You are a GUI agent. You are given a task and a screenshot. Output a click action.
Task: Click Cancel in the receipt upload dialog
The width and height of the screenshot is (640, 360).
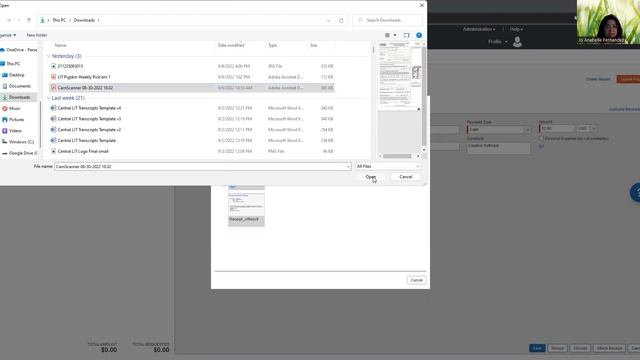click(416, 280)
